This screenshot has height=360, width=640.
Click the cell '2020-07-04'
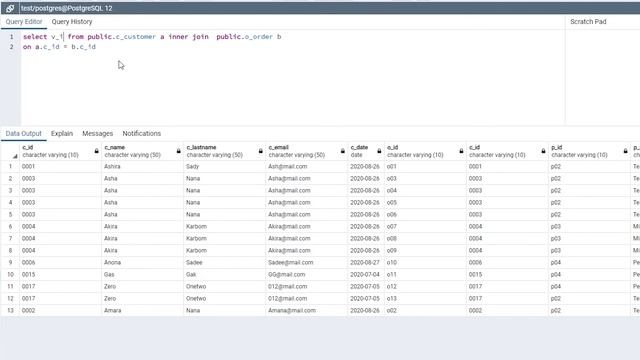[x=366, y=275]
